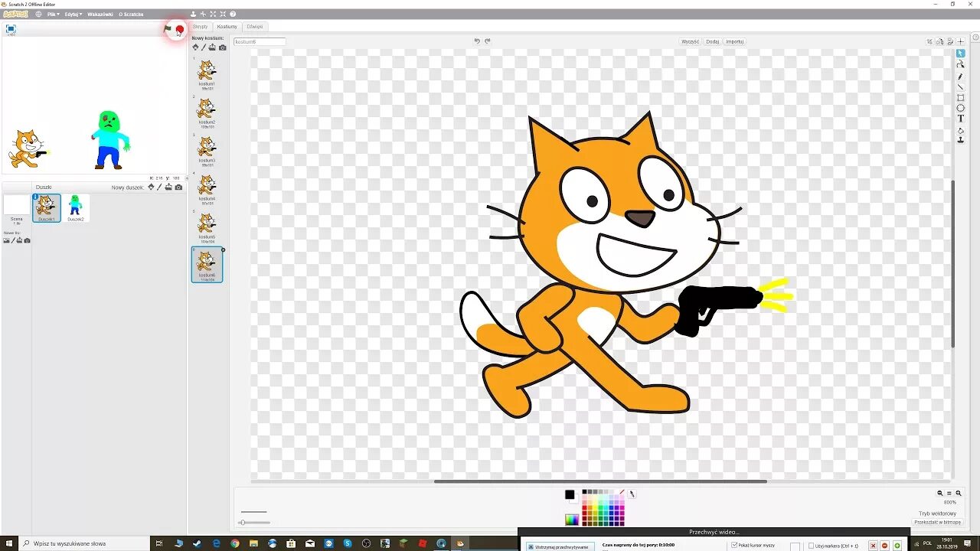Zoom out of the canvas with magnifier minus
The image size is (980, 551).
(x=940, y=494)
